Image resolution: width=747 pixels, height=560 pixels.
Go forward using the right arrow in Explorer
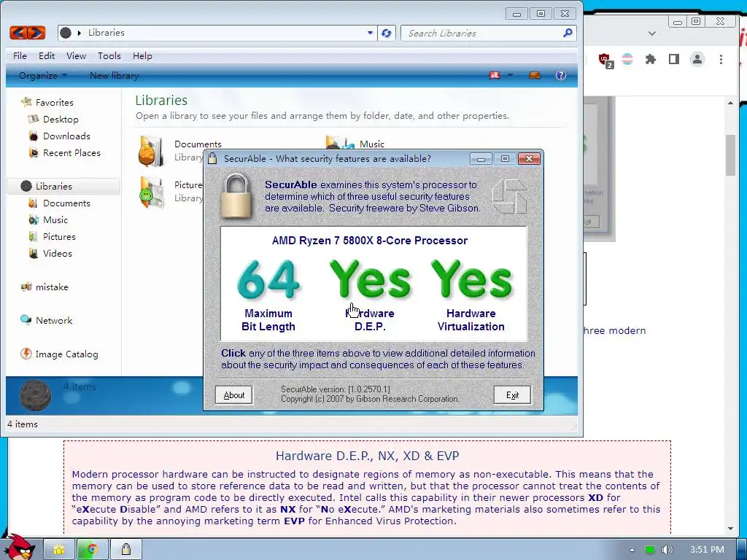pos(36,33)
